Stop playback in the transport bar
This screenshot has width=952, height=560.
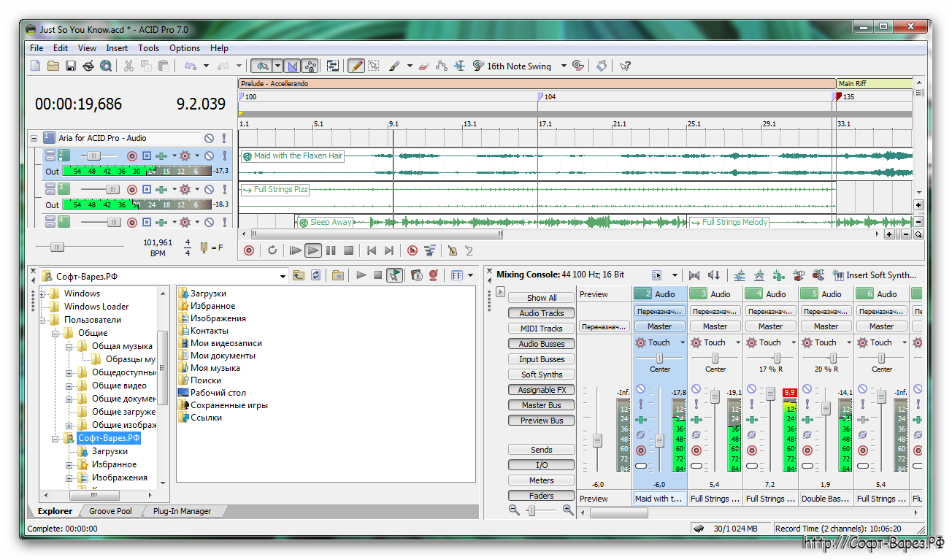(x=348, y=250)
